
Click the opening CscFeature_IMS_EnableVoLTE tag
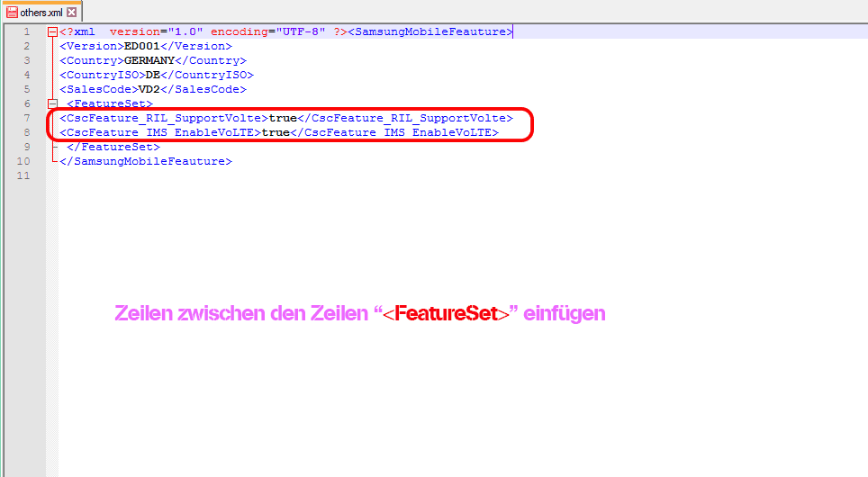point(160,132)
